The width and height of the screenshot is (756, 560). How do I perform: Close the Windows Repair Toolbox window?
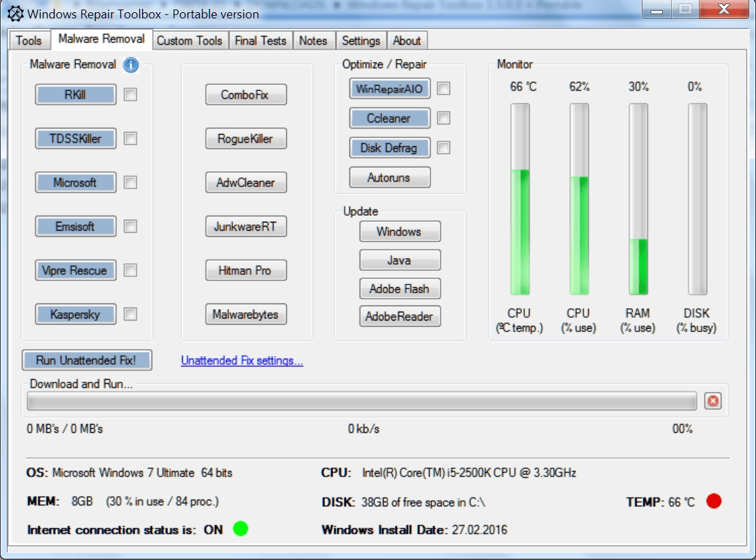723,9
